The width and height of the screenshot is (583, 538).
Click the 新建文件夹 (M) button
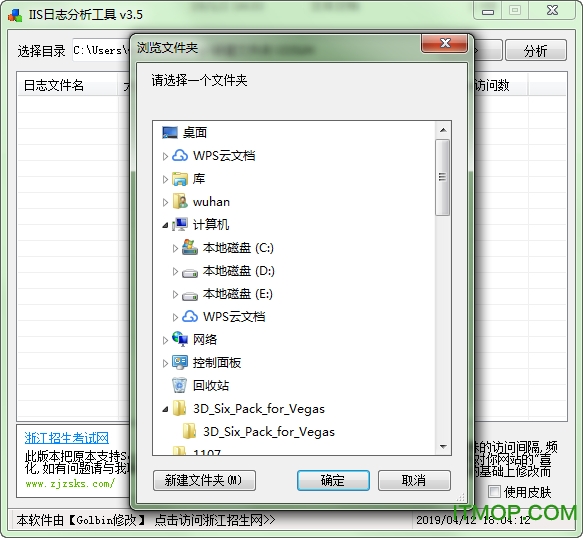(204, 480)
